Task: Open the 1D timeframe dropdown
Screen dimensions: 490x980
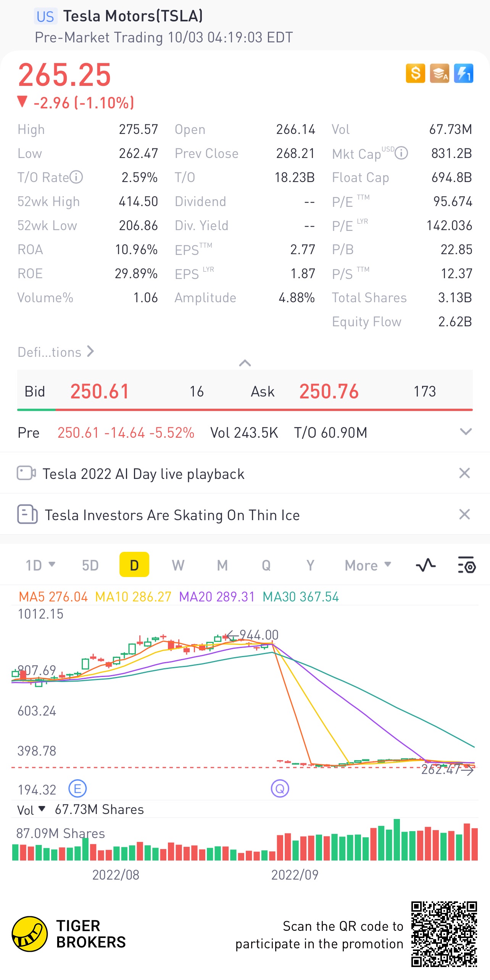Action: pos(40,565)
